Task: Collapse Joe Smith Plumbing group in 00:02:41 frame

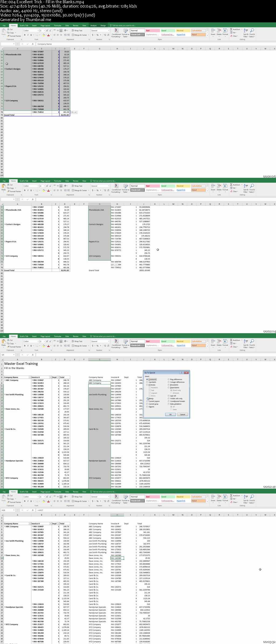Action: [x=5, y=394]
